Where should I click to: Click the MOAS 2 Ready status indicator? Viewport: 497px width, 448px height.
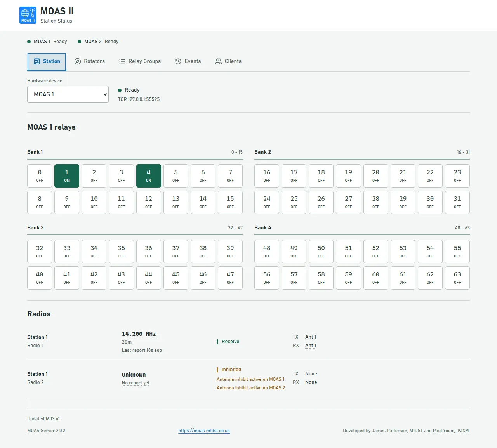[98, 42]
